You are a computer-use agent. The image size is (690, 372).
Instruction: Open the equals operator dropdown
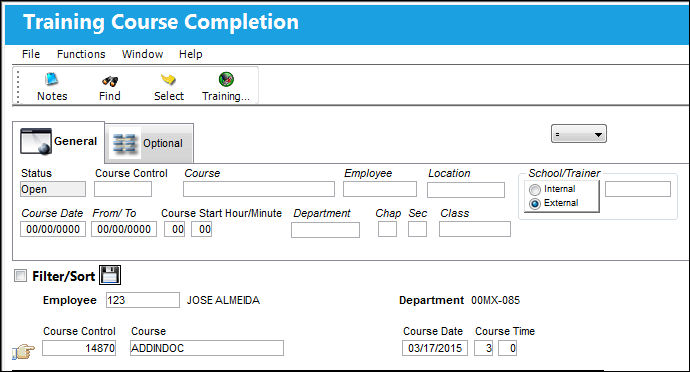[x=579, y=134]
